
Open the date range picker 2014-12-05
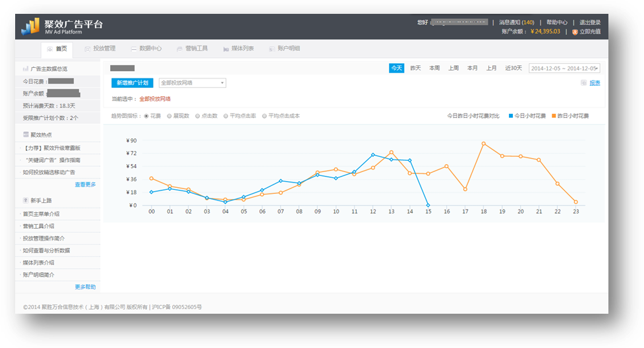(x=564, y=68)
